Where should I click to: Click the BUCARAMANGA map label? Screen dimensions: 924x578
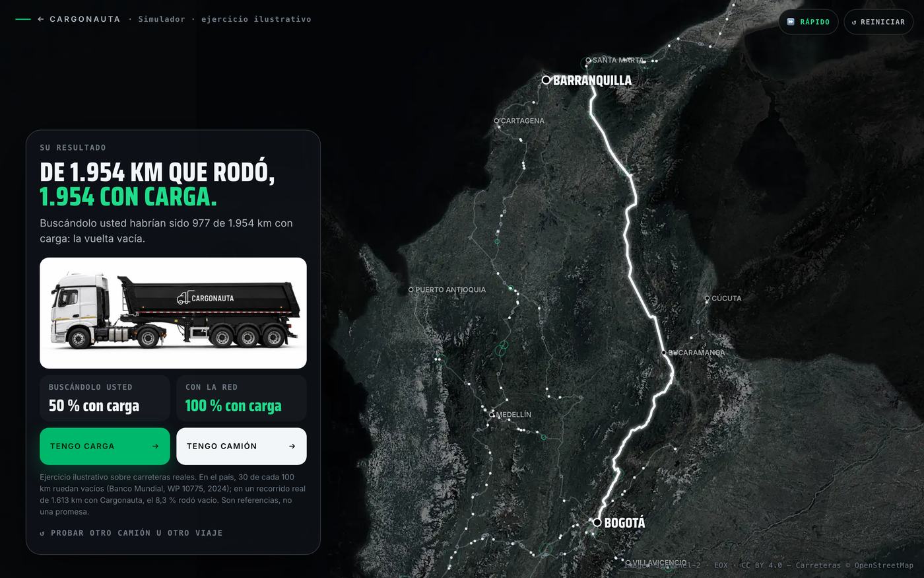click(x=697, y=353)
